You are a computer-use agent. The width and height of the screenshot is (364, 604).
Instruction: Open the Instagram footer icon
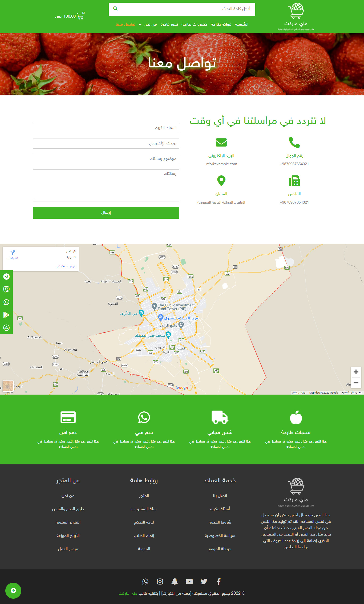pos(160,581)
